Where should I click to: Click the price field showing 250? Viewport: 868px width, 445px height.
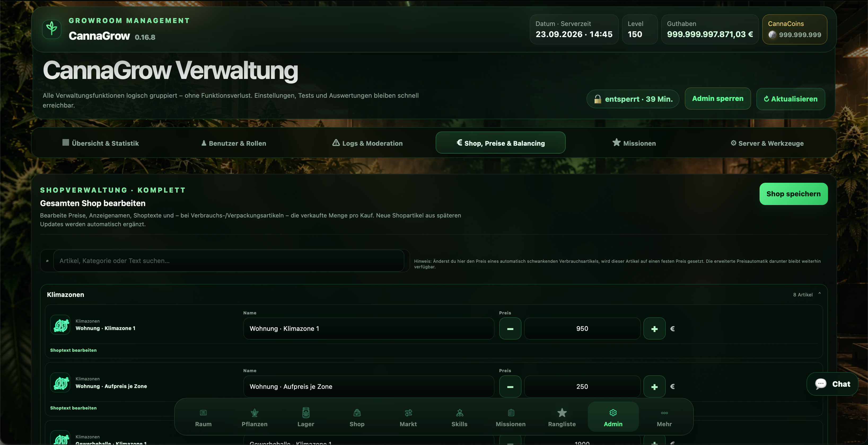tap(582, 387)
